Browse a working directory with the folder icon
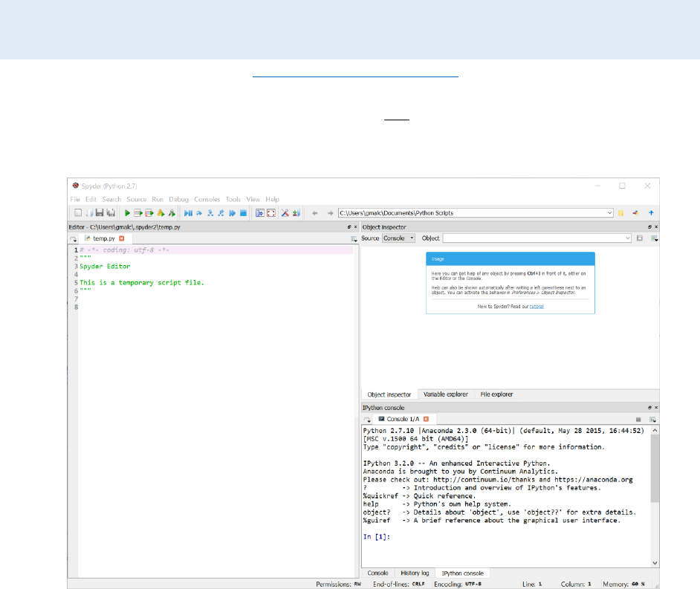The height and width of the screenshot is (589, 700). pos(620,213)
